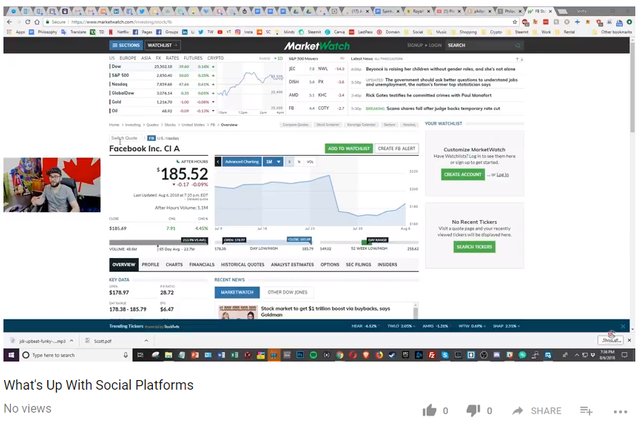Viewport: 640px width, 422px height.
Task: Click the CREATE ACCOUNT button
Action: point(462,174)
